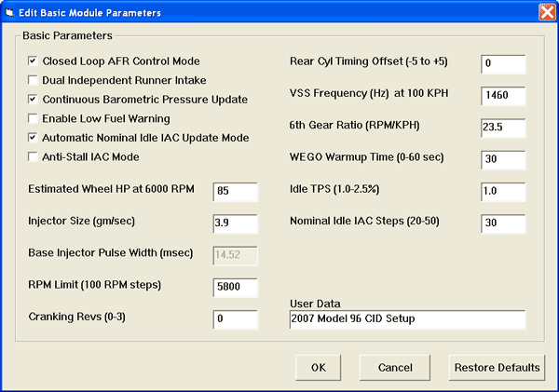Screen dimensions: 559x392
Task: Uncheck Continuous Barometric Pressure Update
Action: point(34,99)
